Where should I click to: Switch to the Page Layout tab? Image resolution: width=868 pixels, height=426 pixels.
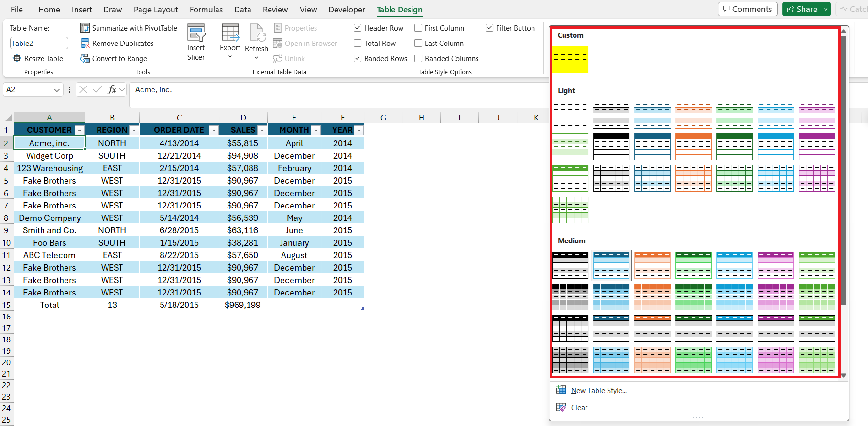click(x=156, y=10)
